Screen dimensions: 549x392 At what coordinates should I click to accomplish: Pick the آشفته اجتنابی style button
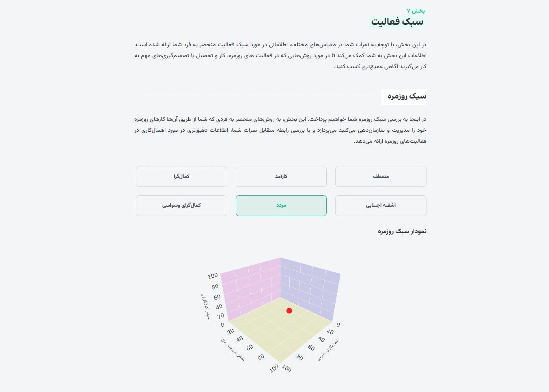[381, 206]
